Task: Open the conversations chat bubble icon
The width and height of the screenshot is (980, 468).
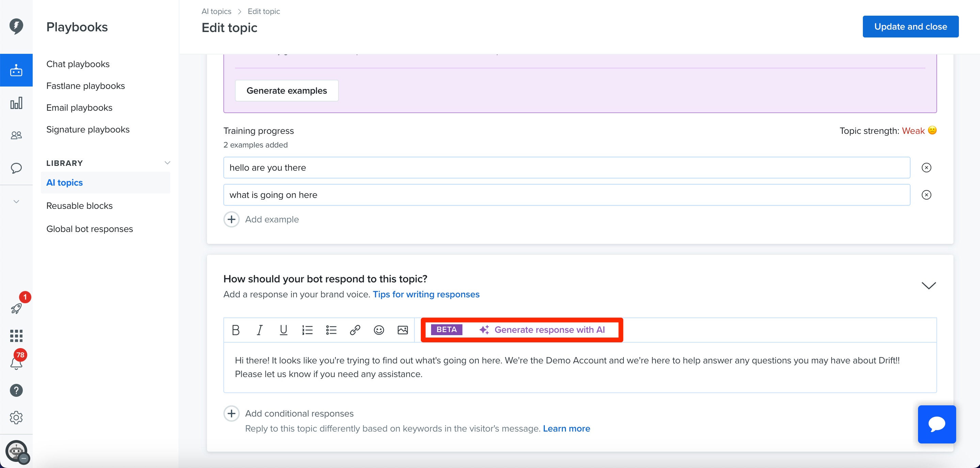Action: click(16, 168)
